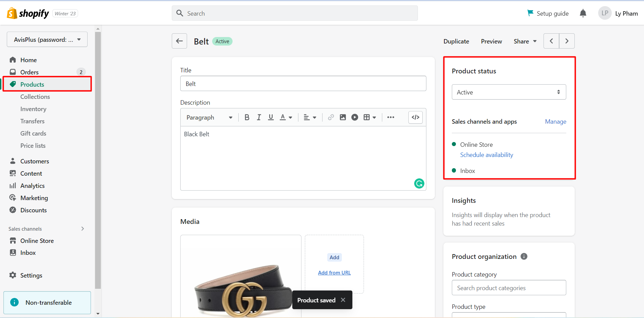Image resolution: width=644 pixels, height=318 pixels.
Task: Click the Schedule availability link
Action: point(486,155)
